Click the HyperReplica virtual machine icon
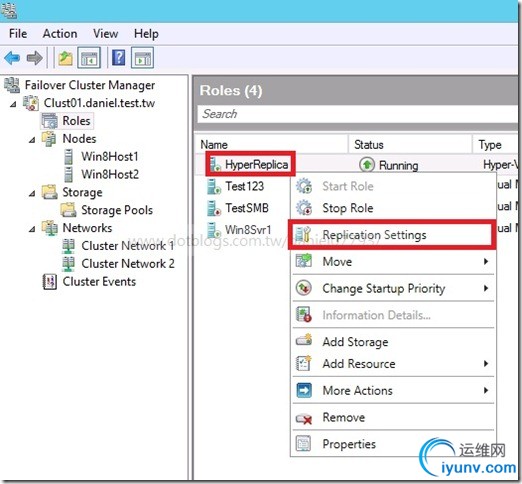This screenshot has height=484, width=522. [215, 164]
